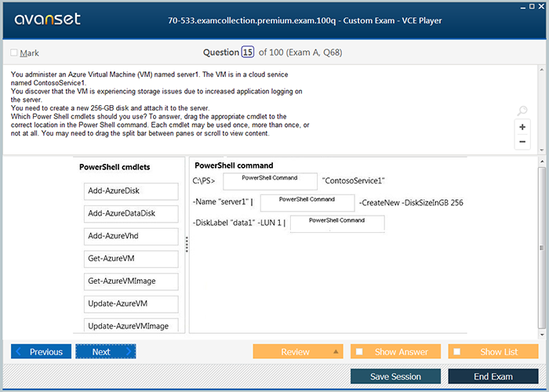Expand the Review dropdown arrow
This screenshot has width=549, height=392.
click(x=336, y=351)
